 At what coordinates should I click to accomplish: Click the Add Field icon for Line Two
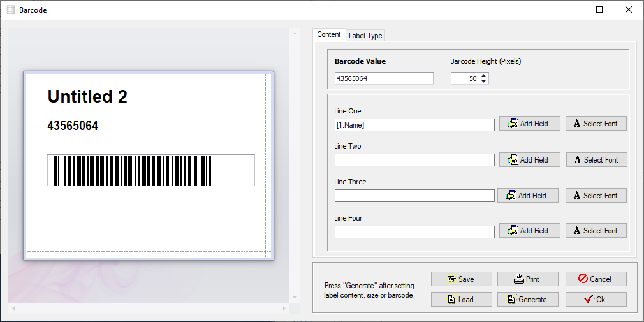[513, 160]
